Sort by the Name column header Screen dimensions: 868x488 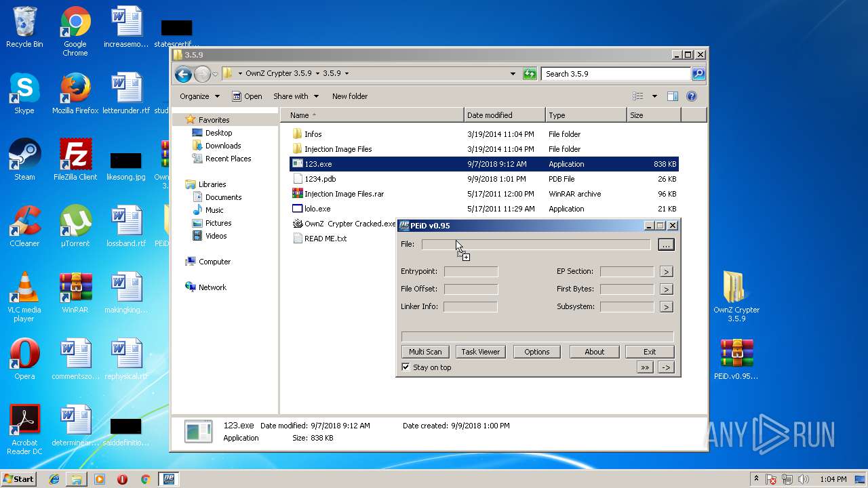click(x=372, y=115)
